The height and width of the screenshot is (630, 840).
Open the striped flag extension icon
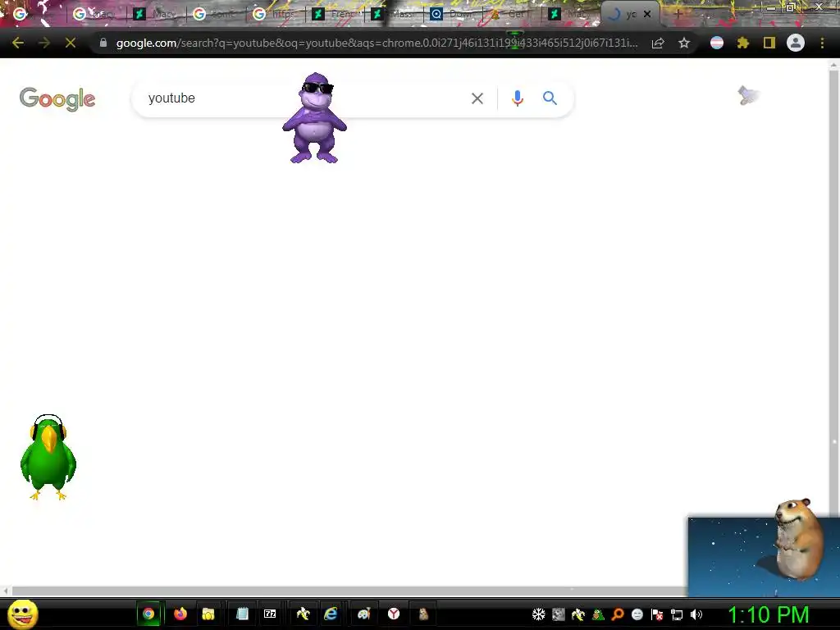pos(716,43)
